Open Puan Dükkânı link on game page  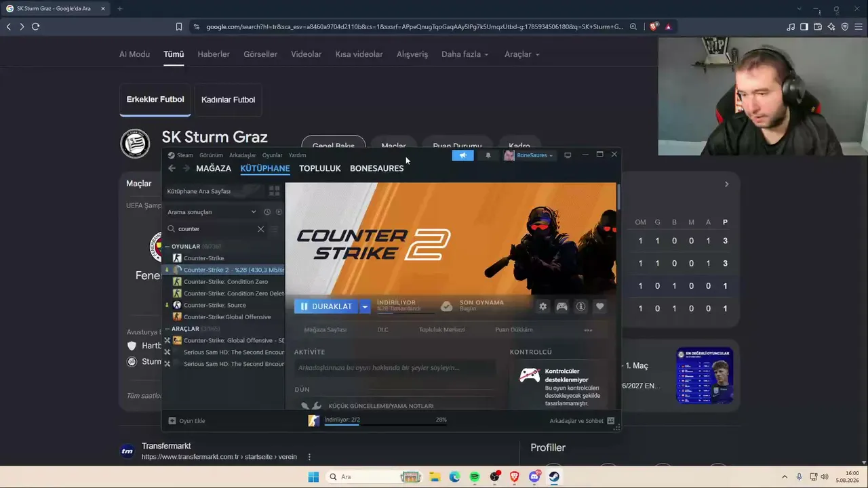pos(514,330)
